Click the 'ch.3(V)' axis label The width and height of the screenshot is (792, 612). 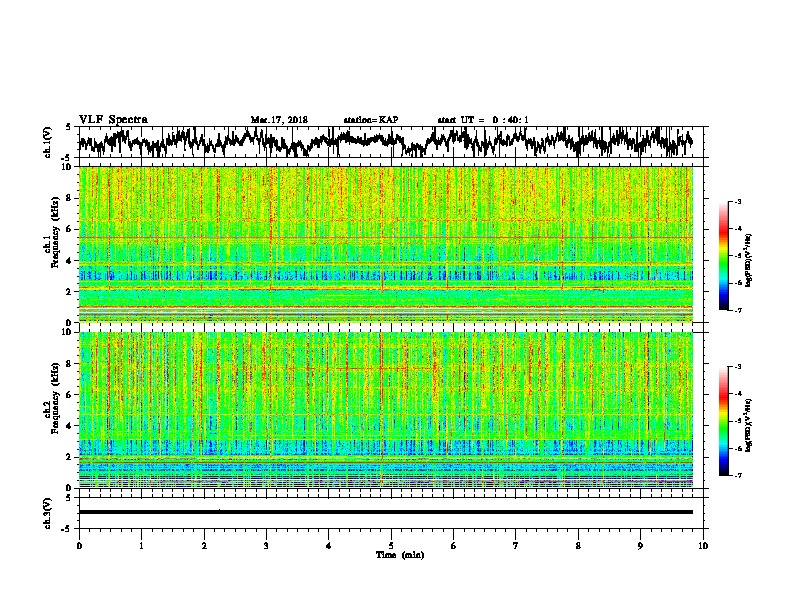pos(48,513)
